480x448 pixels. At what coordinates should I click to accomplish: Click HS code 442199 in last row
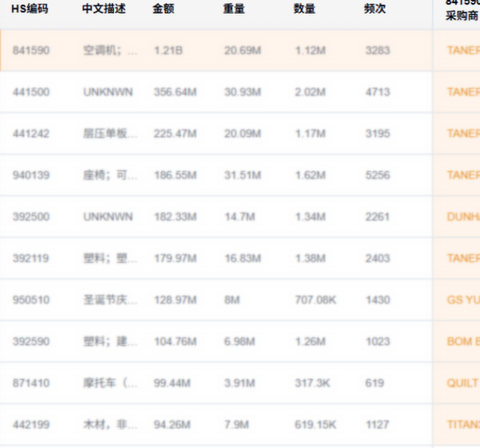pos(31,425)
